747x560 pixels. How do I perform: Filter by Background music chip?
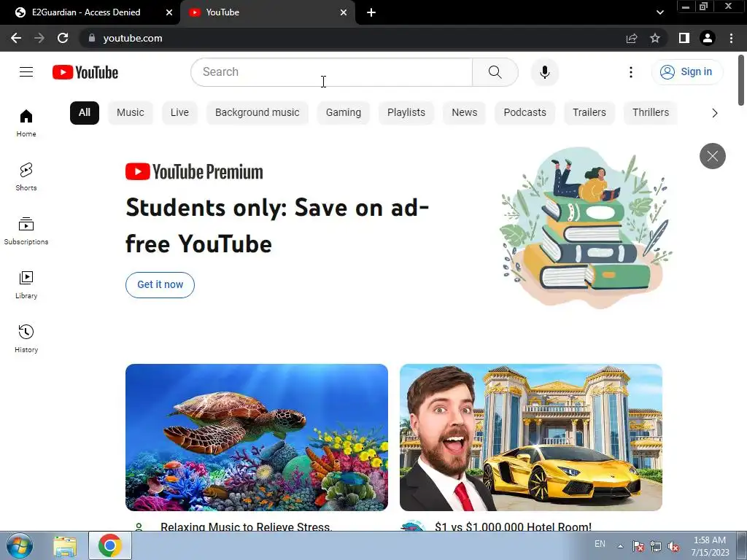point(258,113)
